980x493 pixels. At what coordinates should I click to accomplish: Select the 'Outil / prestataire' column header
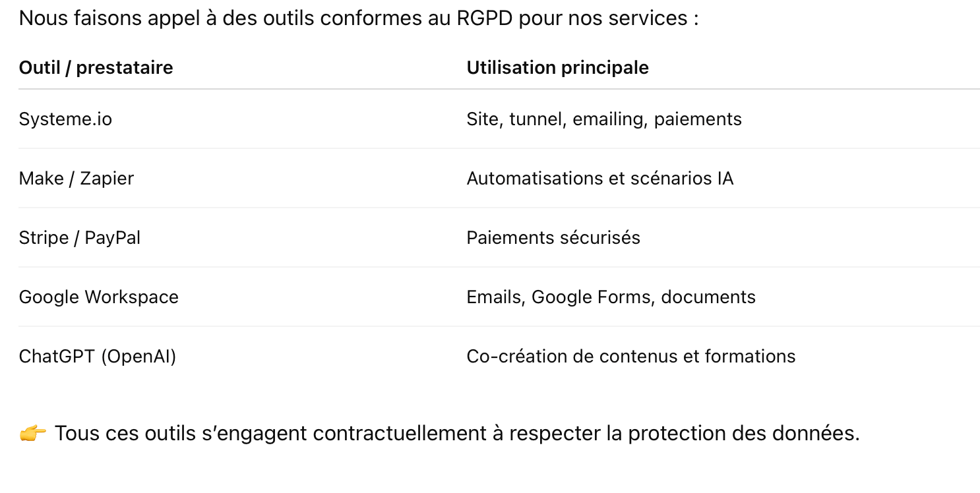pyautogui.click(x=96, y=68)
